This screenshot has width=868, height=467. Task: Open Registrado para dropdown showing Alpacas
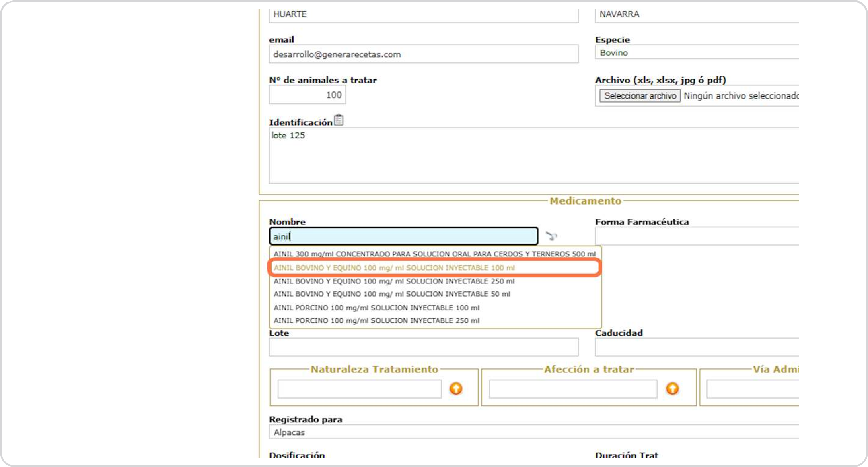(533, 432)
